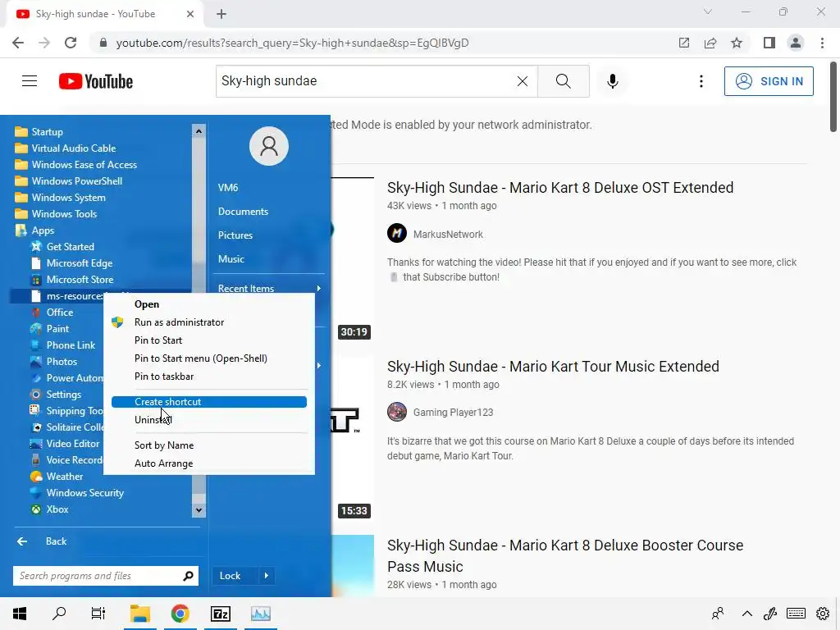Click the magnifier search button
The width and height of the screenshot is (840, 630).
(563, 81)
